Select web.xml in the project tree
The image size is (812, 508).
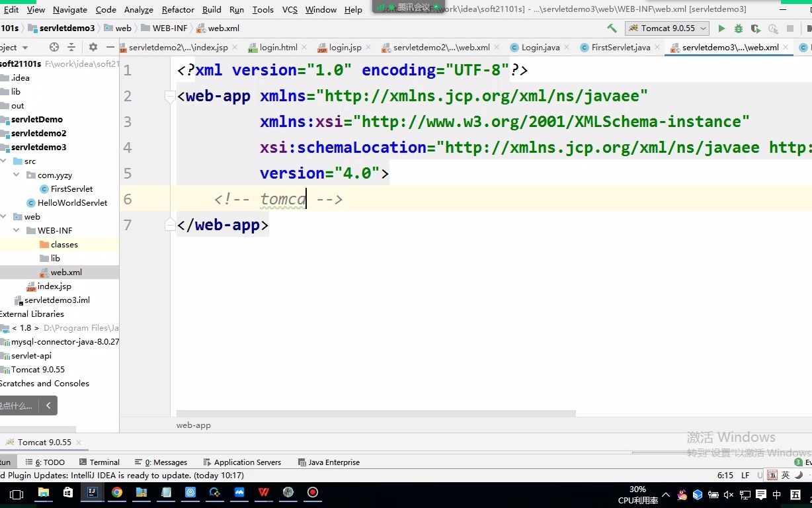[x=66, y=273]
